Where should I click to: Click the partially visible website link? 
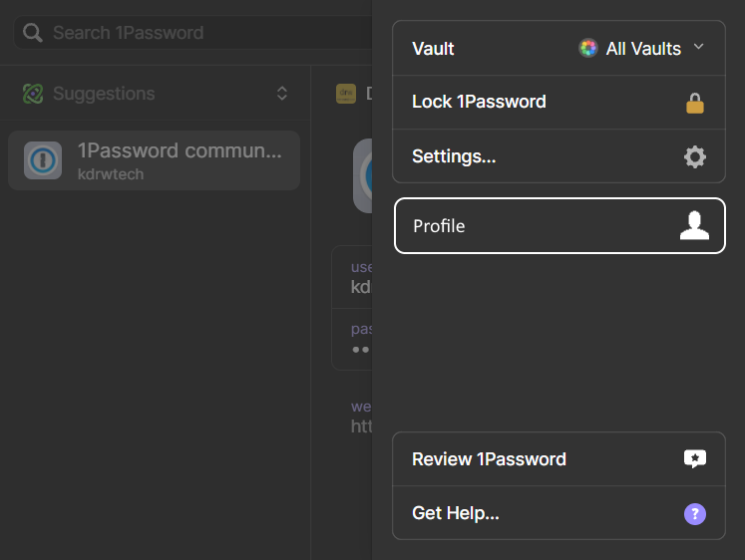pyautogui.click(x=361, y=425)
